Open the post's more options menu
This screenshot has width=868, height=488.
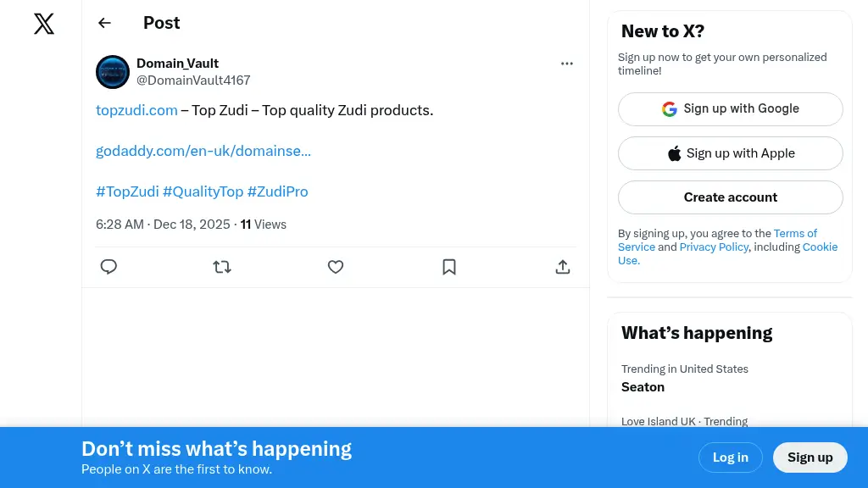coord(567,64)
